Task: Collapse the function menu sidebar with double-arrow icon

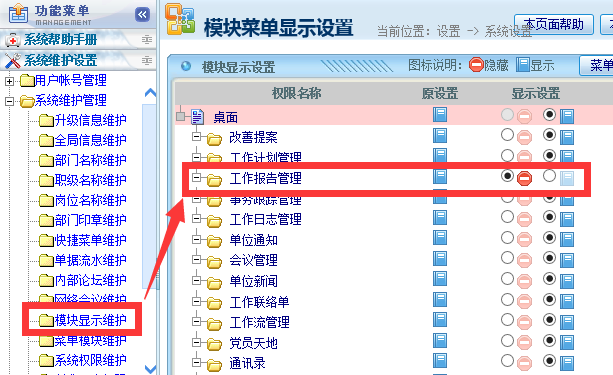Action: click(142, 15)
